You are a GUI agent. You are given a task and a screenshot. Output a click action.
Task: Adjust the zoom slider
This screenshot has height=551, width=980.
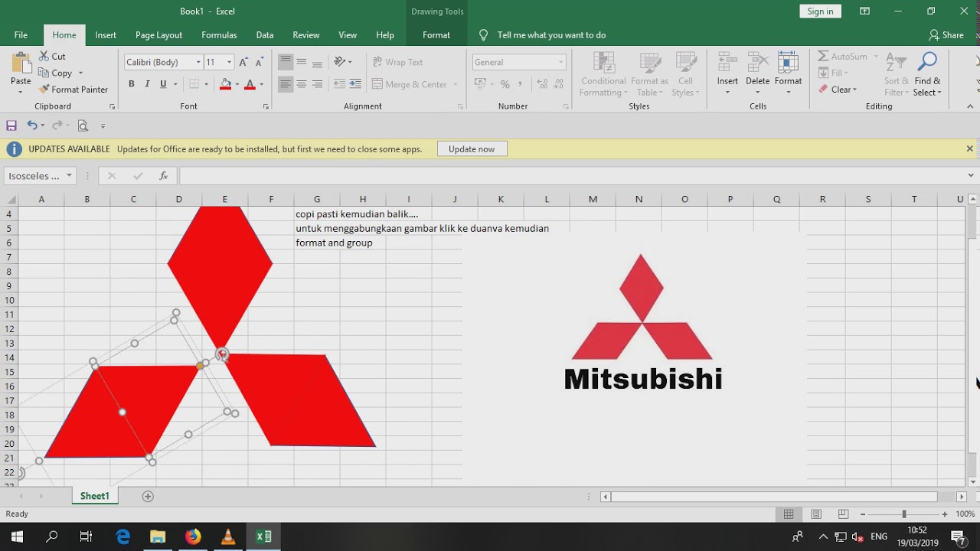[x=904, y=514]
